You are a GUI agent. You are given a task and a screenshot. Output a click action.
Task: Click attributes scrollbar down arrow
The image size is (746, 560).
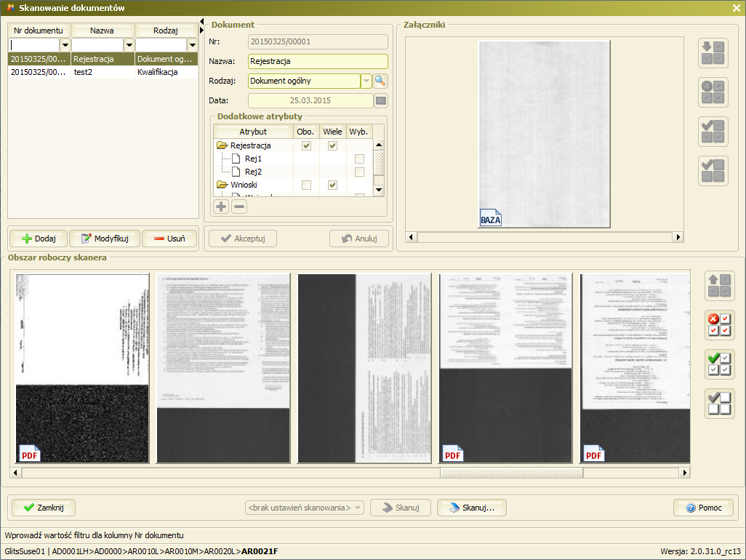(379, 190)
